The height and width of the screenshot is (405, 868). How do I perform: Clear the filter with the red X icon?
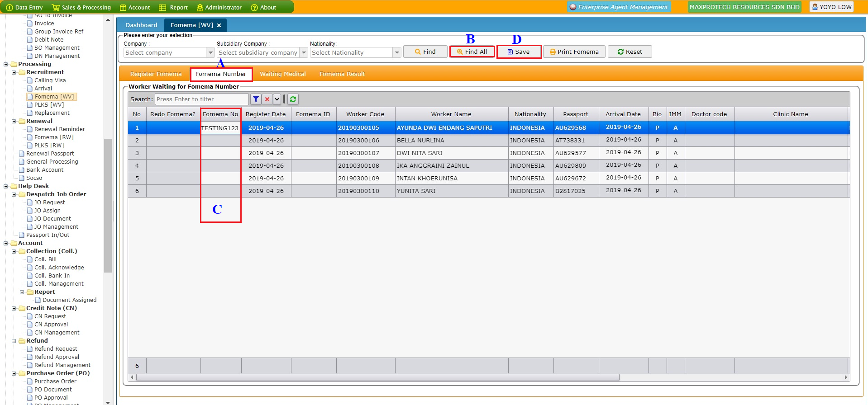[x=267, y=99]
